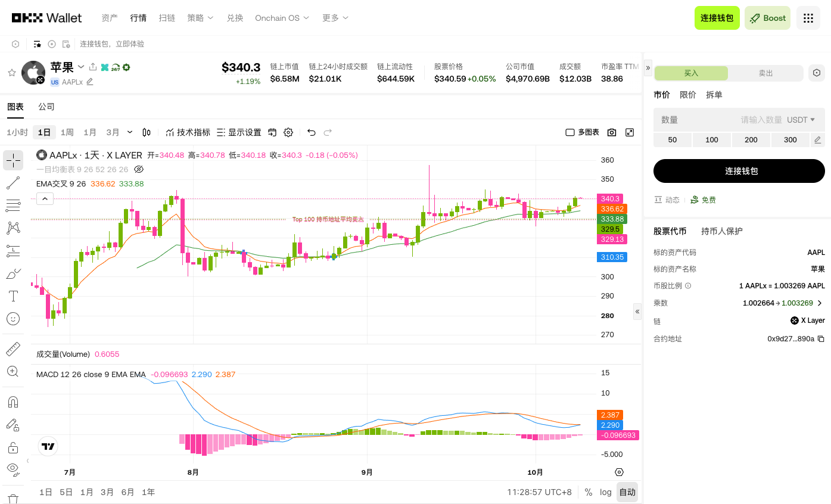Select the 6月 date range
The image size is (831, 504).
point(127,492)
